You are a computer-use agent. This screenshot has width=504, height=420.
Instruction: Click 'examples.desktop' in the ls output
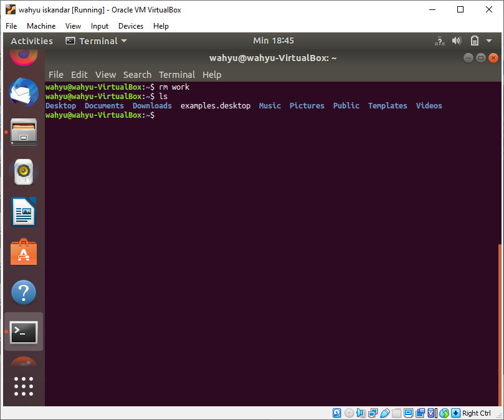point(216,105)
